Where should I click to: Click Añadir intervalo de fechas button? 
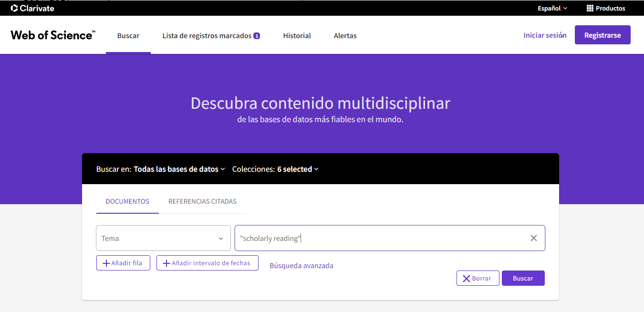(208, 263)
